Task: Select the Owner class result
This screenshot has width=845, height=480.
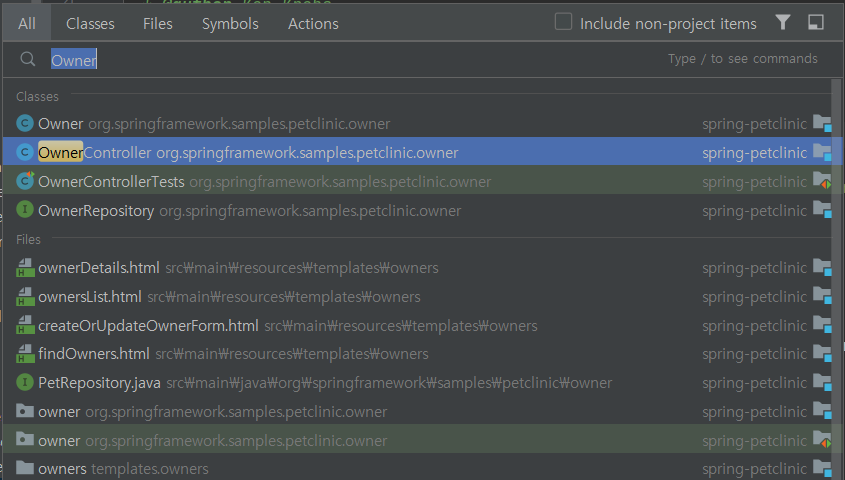Action: pos(418,123)
